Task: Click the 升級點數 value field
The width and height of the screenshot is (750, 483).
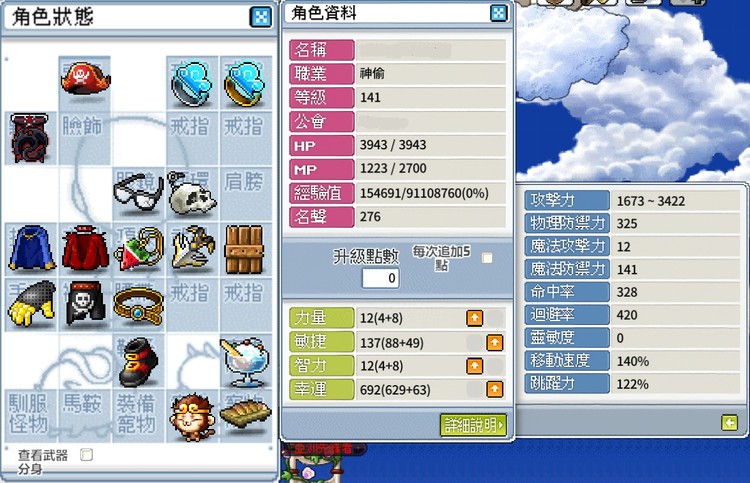Action: [x=380, y=278]
